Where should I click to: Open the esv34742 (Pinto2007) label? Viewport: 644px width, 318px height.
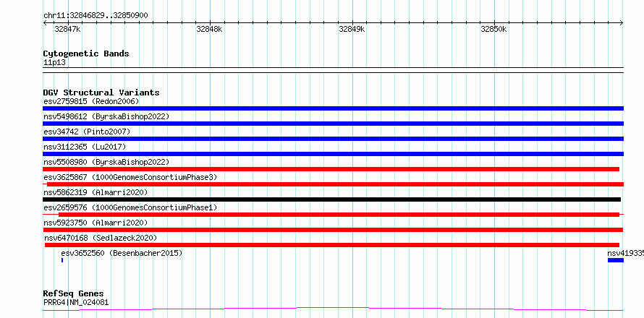[x=87, y=132]
